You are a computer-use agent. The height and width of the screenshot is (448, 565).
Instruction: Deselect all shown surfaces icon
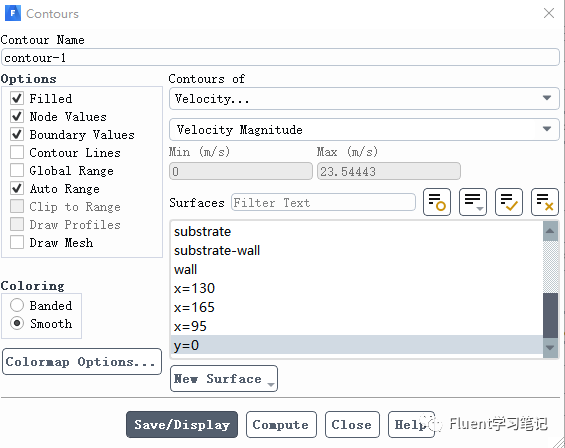tap(545, 202)
